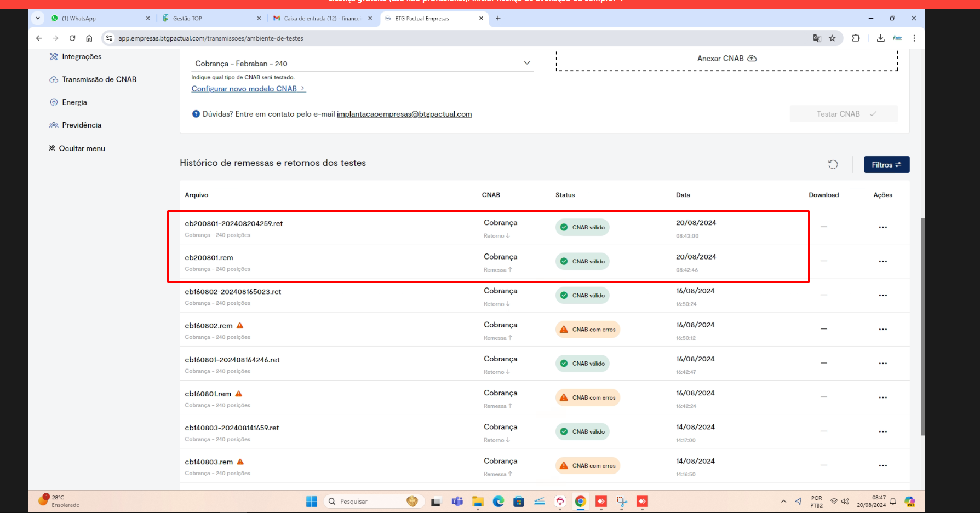Open the browser home page
The height and width of the screenshot is (513, 980).
click(89, 38)
